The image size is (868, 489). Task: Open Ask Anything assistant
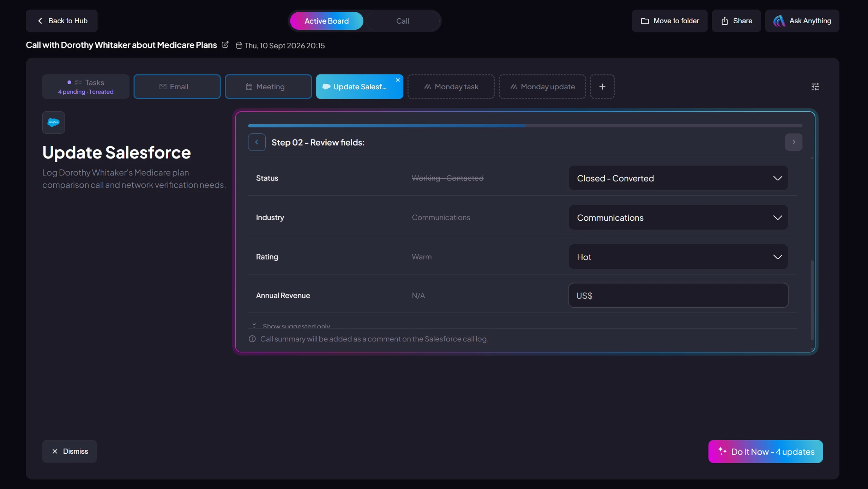[802, 21]
